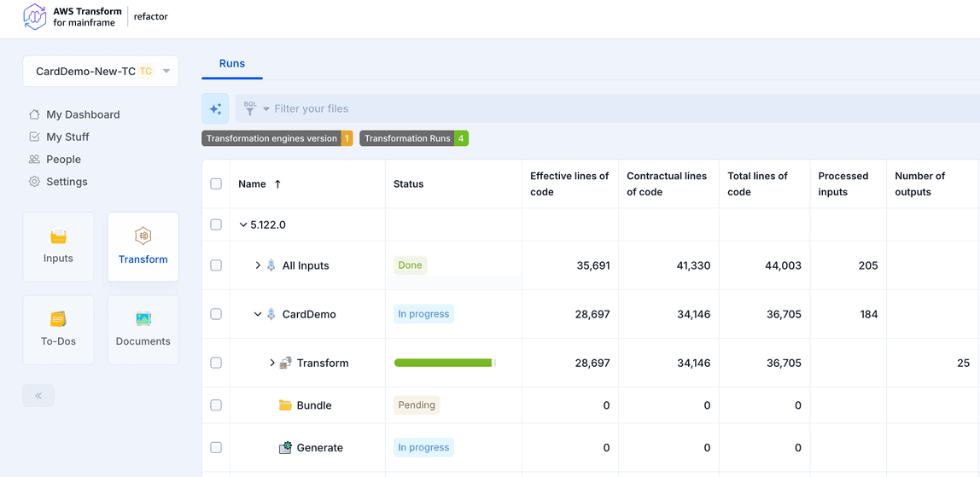
Task: Click the gear icon beside Settings
Action: coord(34,182)
